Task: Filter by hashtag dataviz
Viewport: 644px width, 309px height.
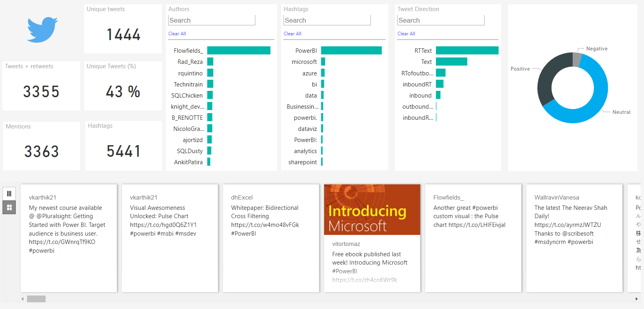Action: (307, 129)
